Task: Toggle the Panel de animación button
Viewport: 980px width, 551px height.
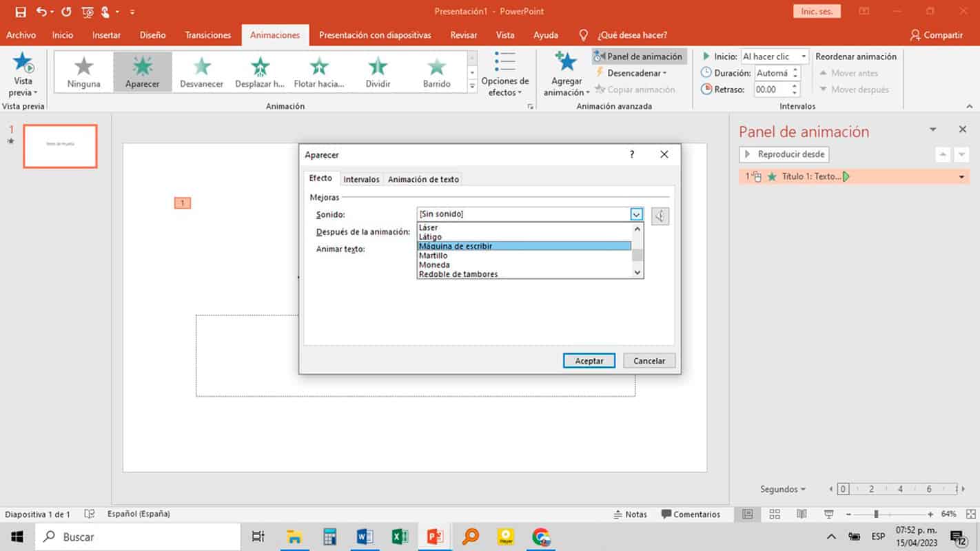Action: tap(639, 56)
